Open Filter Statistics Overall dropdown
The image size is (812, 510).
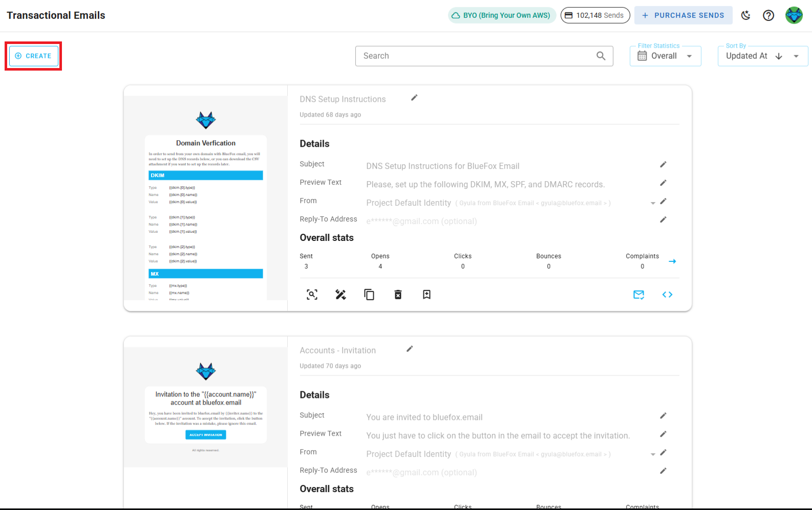[665, 56]
